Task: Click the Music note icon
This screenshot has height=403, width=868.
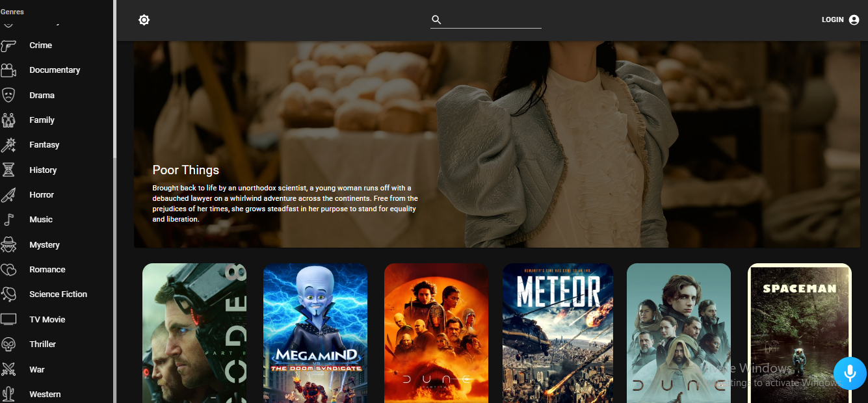Action: (8, 220)
